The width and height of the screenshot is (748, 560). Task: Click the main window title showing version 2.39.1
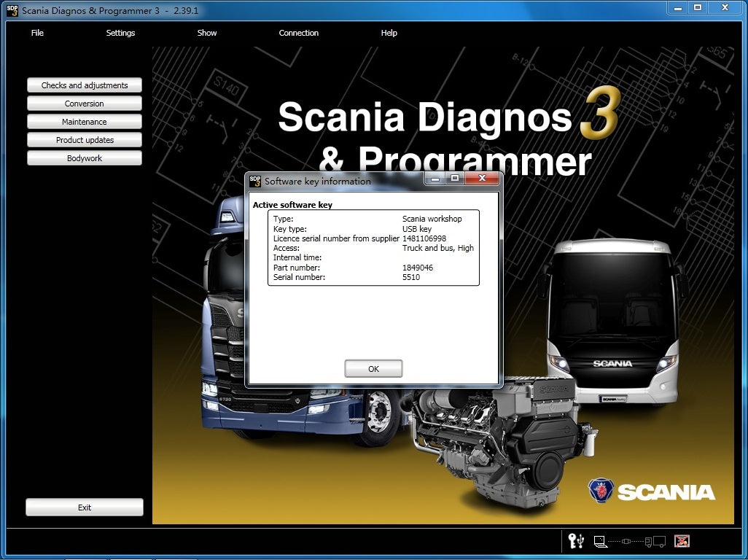point(109,10)
